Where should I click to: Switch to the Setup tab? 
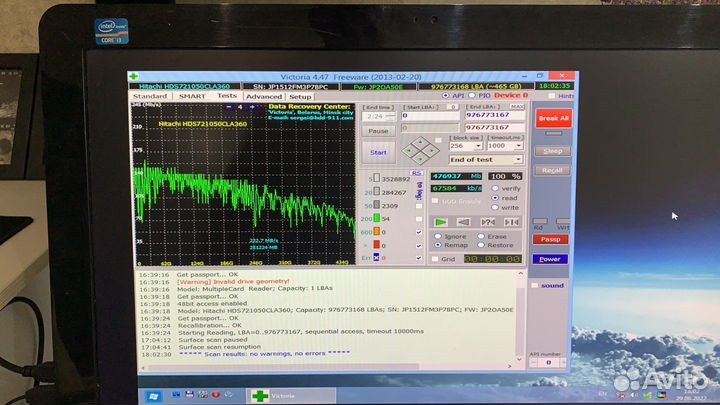tap(300, 96)
